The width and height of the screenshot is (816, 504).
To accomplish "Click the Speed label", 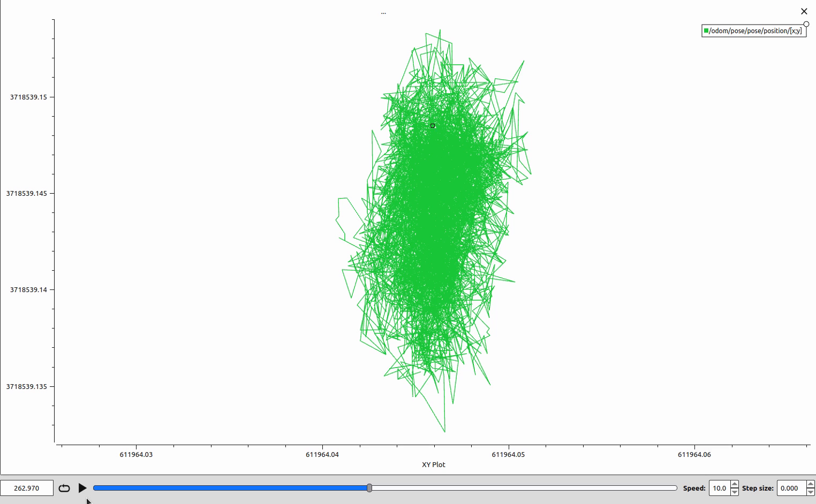I will click(694, 488).
